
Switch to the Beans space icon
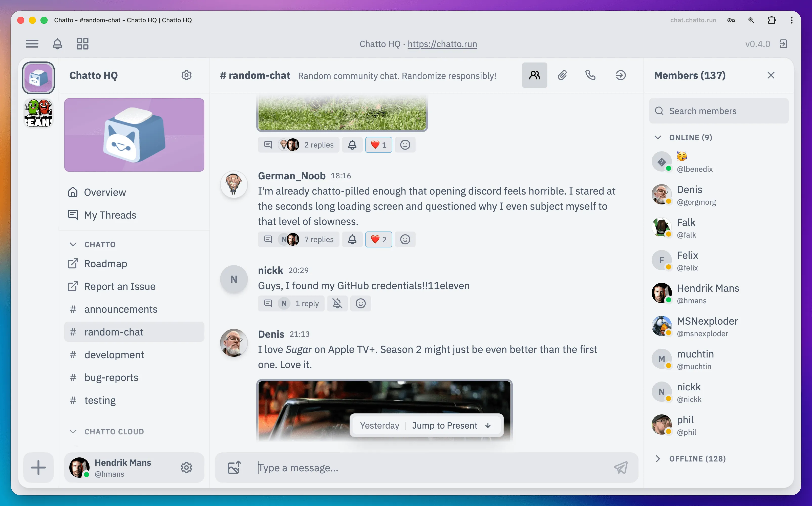point(38,113)
